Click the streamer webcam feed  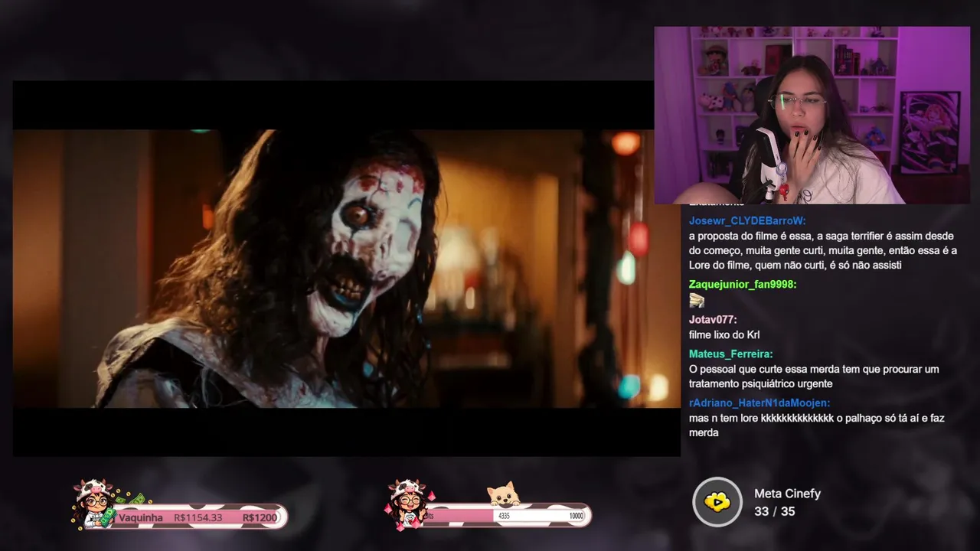(812, 115)
